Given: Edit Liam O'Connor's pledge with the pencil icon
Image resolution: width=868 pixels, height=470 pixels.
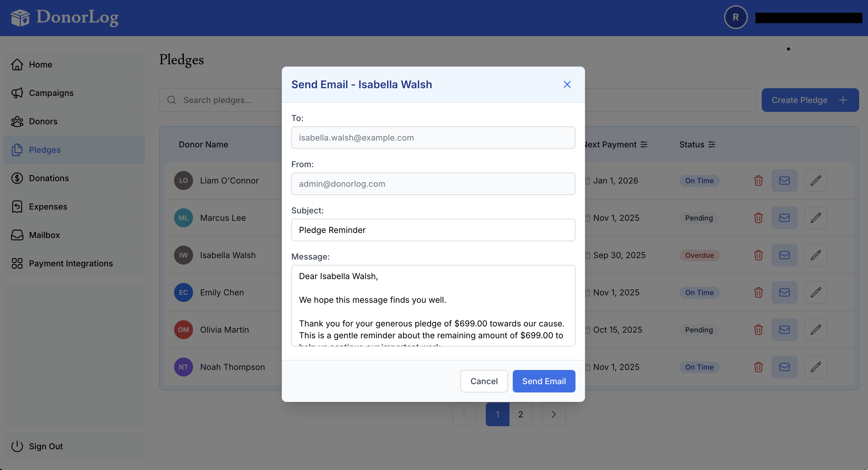Looking at the screenshot, I should 816,181.
